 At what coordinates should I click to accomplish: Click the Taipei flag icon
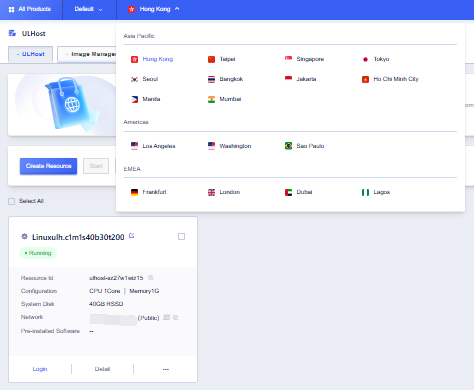pos(211,59)
